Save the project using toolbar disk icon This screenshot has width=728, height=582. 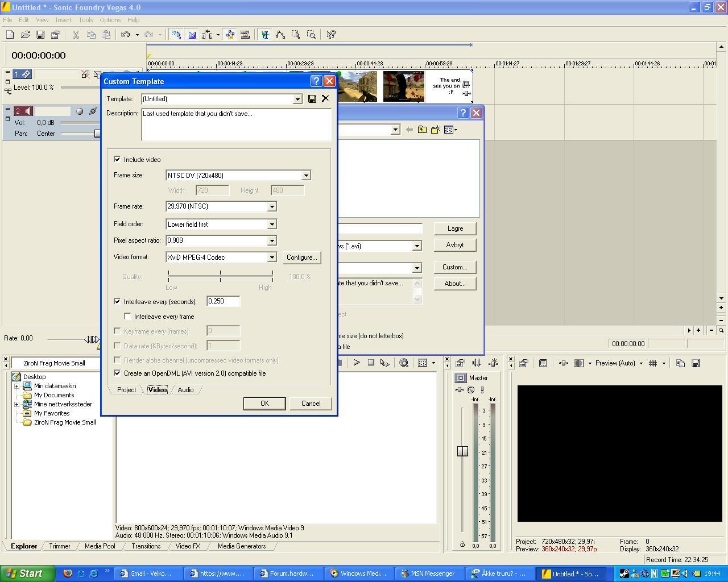pos(40,35)
